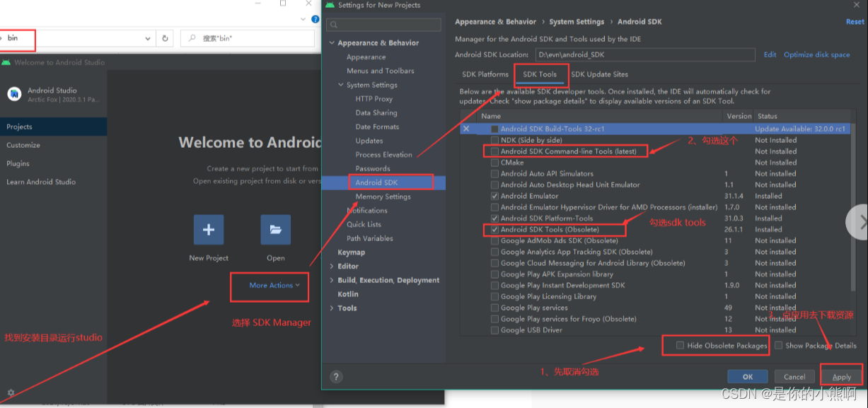Image resolution: width=868 pixels, height=408 pixels.
Task: Switch to SDK Platforms tab
Action: tap(485, 74)
